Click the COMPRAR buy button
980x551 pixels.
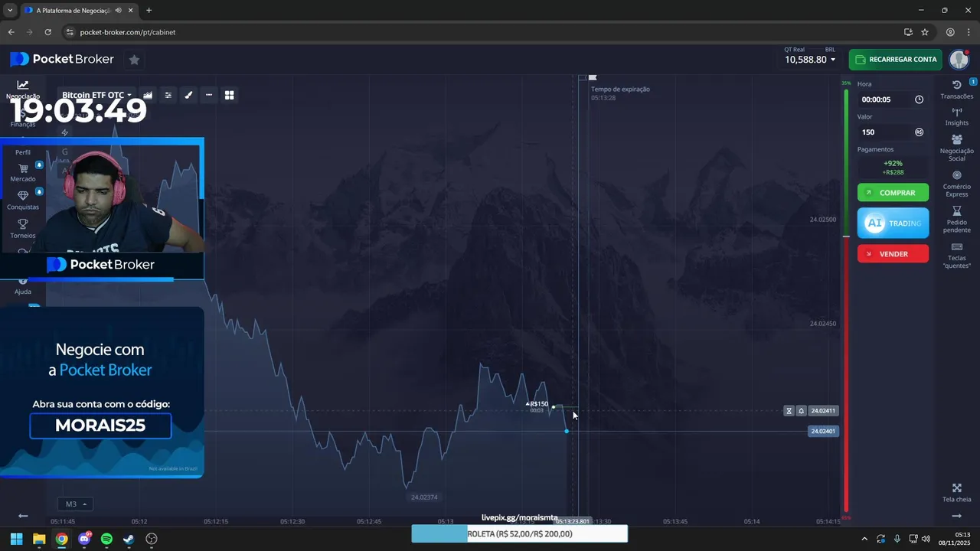pos(893,193)
